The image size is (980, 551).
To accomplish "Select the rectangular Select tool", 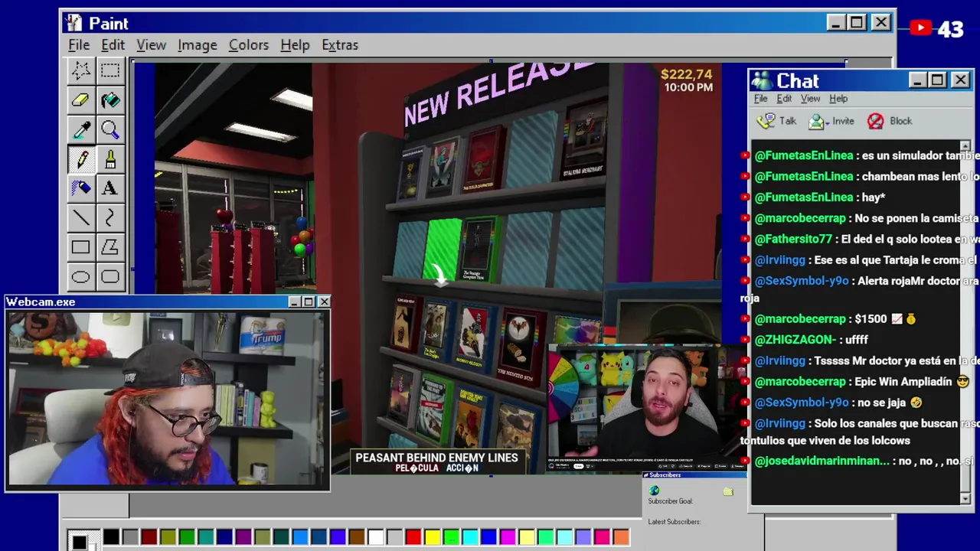I will 109,71.
